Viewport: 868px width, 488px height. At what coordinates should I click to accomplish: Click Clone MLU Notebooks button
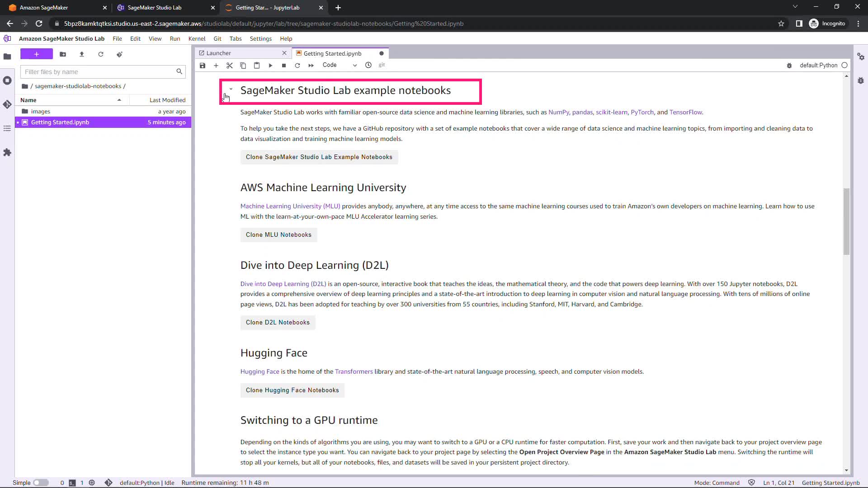(x=278, y=235)
